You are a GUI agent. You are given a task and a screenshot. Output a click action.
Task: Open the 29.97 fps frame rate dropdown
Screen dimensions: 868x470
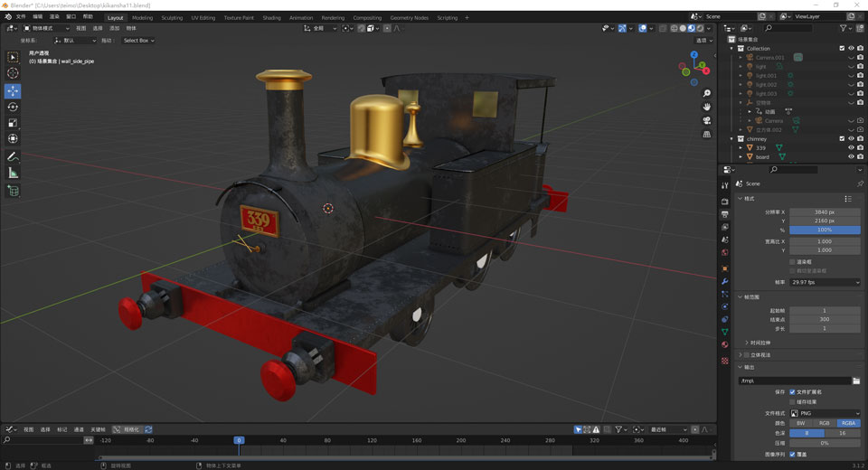click(x=825, y=282)
